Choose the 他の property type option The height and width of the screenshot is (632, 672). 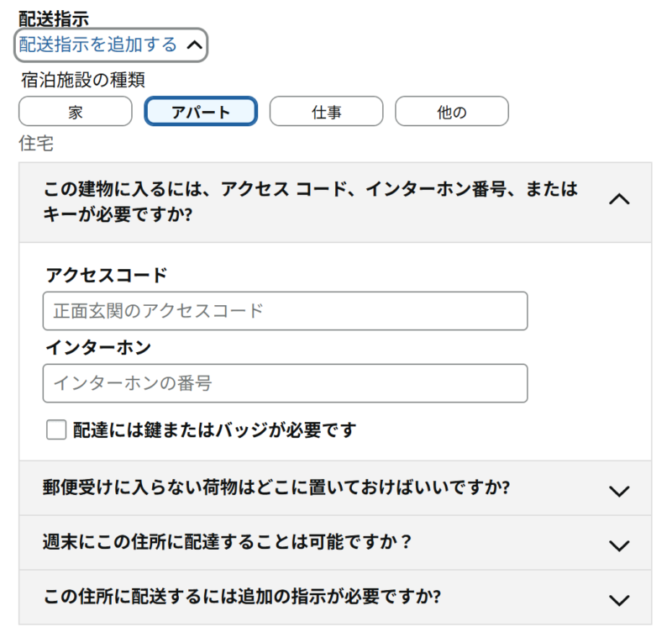coord(452,112)
